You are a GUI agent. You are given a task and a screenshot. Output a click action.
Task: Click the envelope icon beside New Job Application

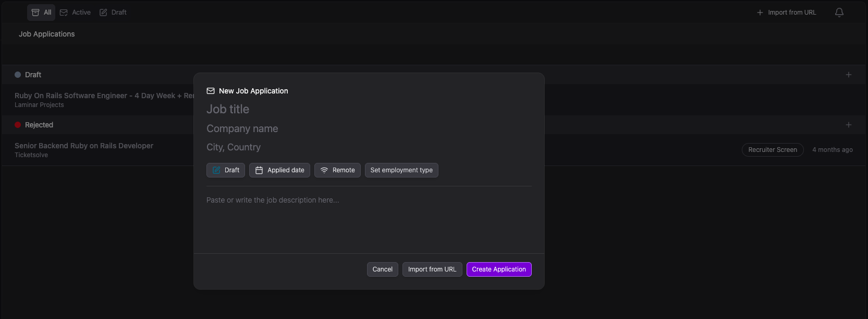(211, 91)
